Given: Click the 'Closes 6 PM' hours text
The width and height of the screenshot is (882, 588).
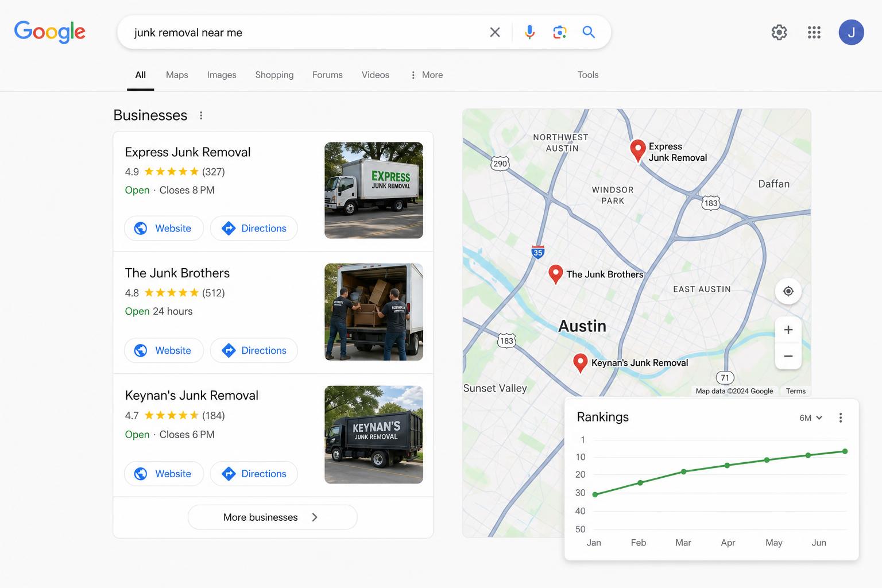Looking at the screenshot, I should [x=187, y=435].
